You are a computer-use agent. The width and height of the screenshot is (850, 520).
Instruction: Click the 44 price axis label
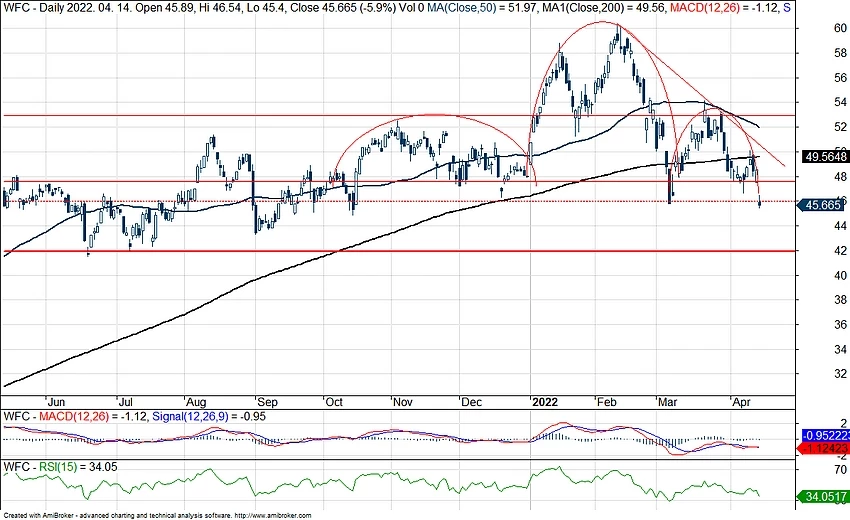840,226
